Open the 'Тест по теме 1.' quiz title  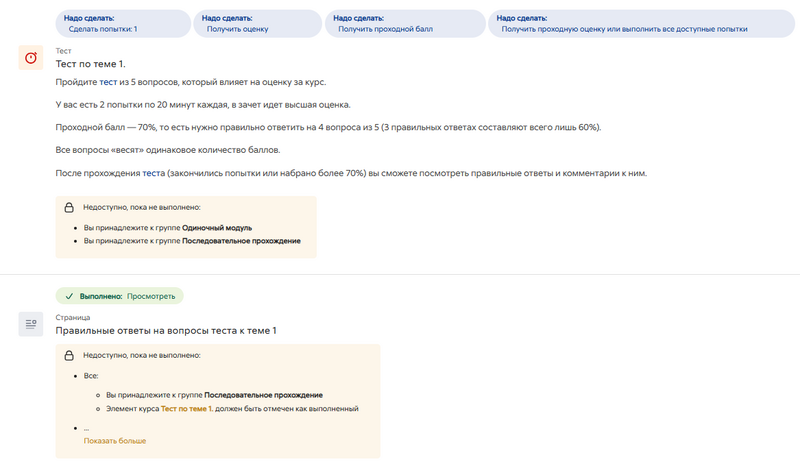[x=90, y=65]
